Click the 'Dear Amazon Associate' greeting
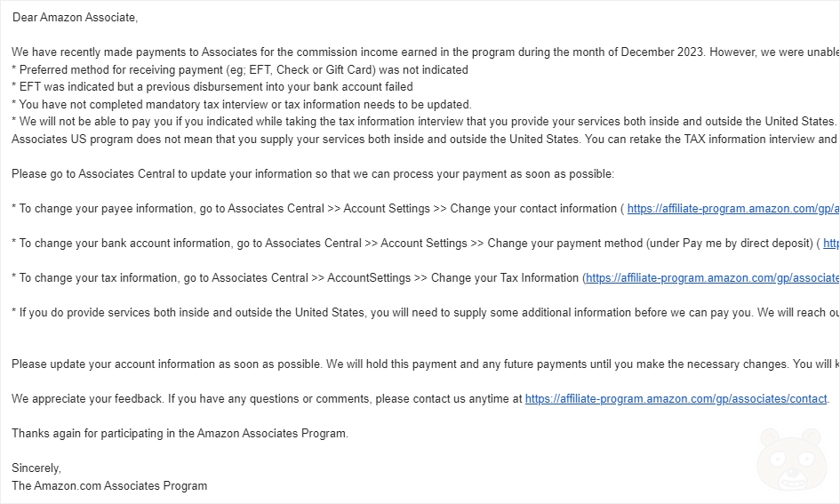This screenshot has height=504, width=840. (x=75, y=18)
